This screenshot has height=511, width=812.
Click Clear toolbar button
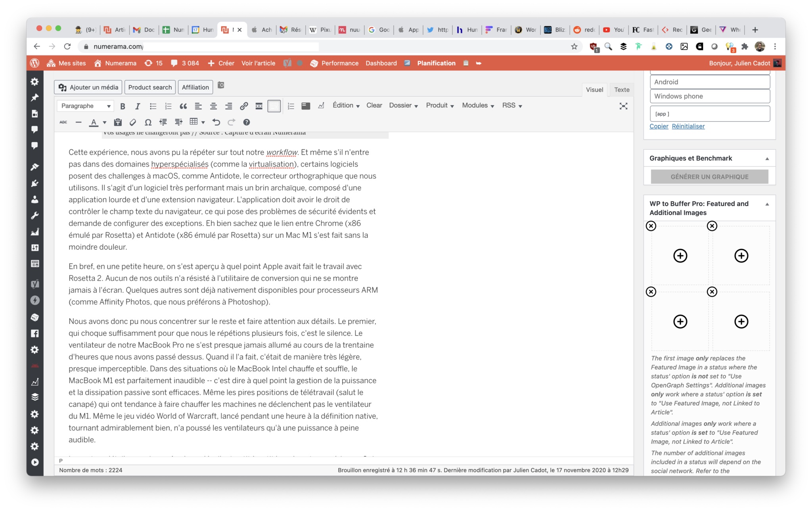point(374,105)
